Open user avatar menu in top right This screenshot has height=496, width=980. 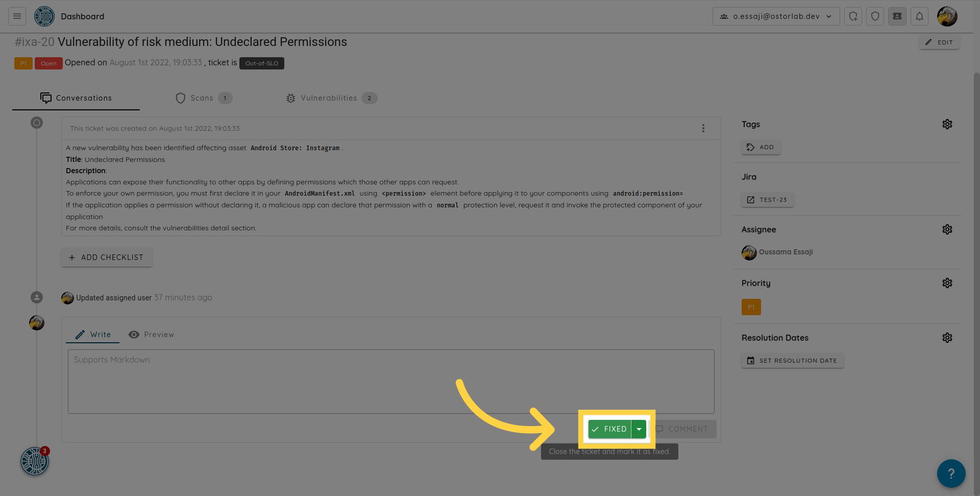pos(947,16)
